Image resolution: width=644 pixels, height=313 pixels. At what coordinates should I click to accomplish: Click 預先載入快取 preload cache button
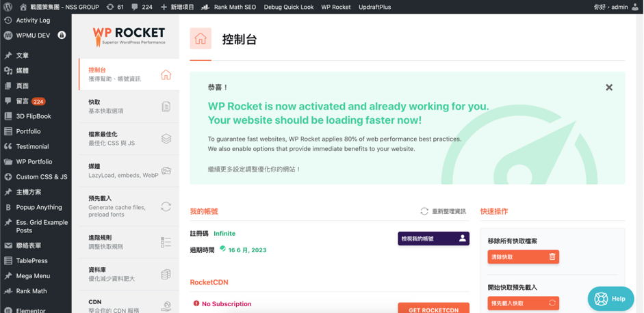point(524,303)
